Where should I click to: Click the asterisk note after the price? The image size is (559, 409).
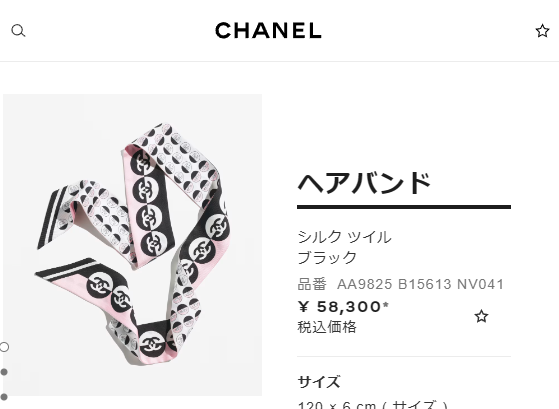386,304
